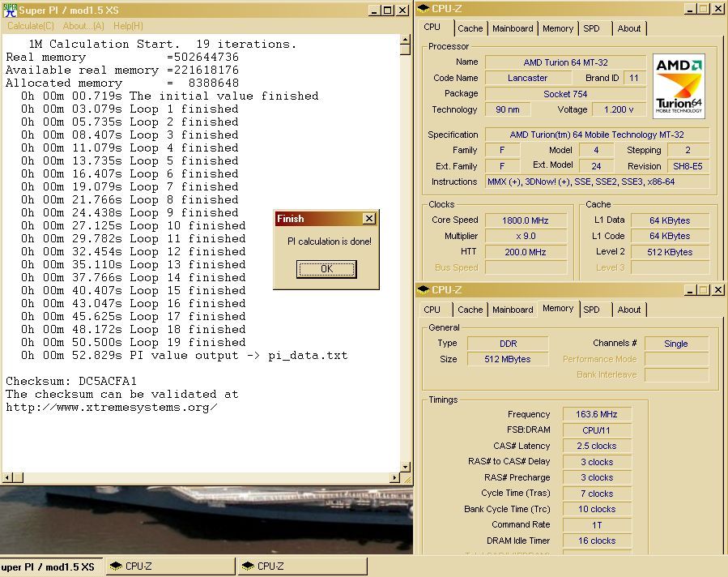Click first CPU-Z taskbar button
The height and width of the screenshot is (577, 728).
click(171, 566)
